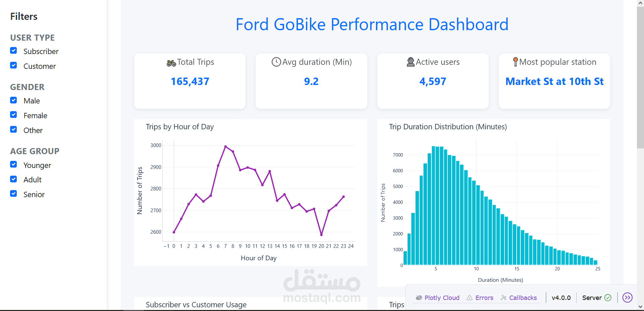Select the Plotly Cloud icon in dev toolbar

419,298
